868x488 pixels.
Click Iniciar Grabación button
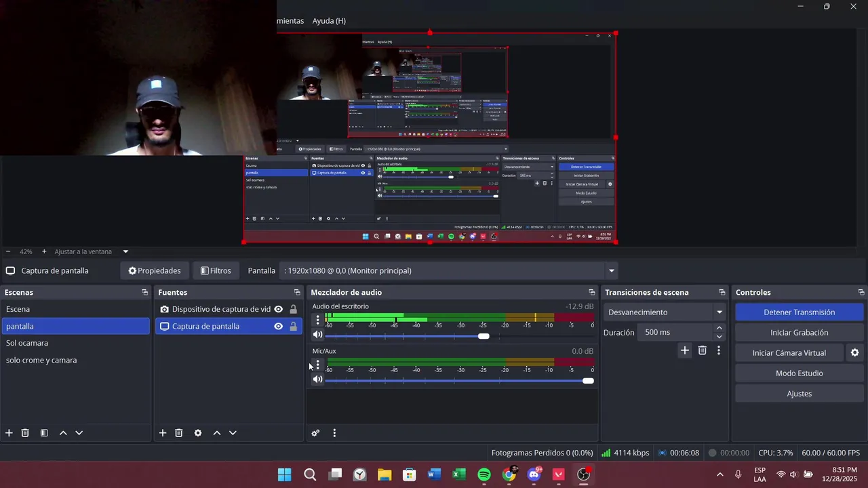click(799, 333)
